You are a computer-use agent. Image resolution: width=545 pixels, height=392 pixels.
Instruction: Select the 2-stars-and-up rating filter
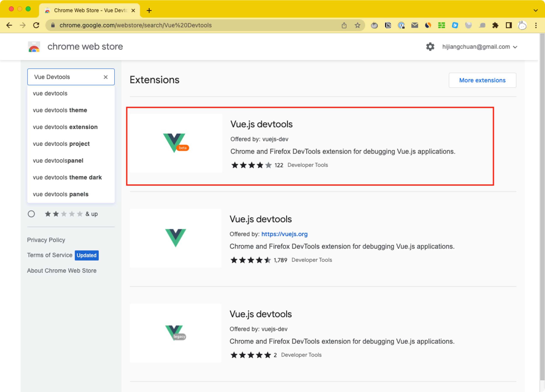click(x=32, y=214)
